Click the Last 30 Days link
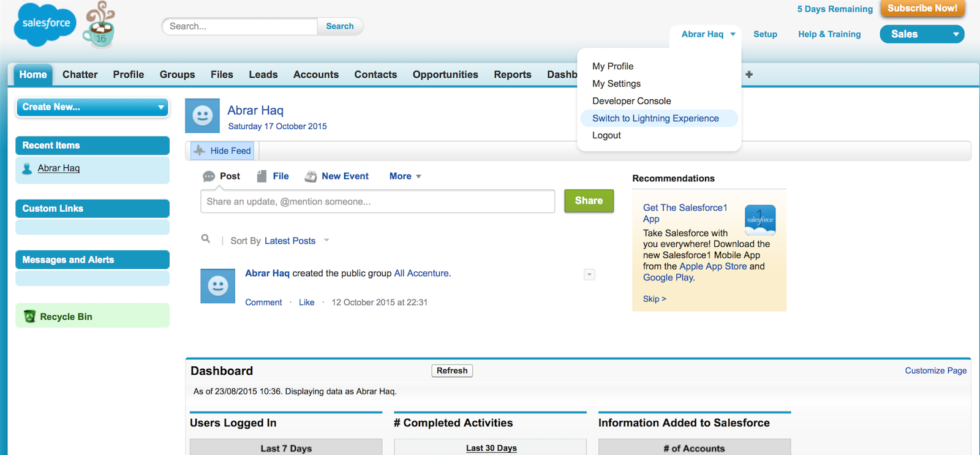 (491, 448)
